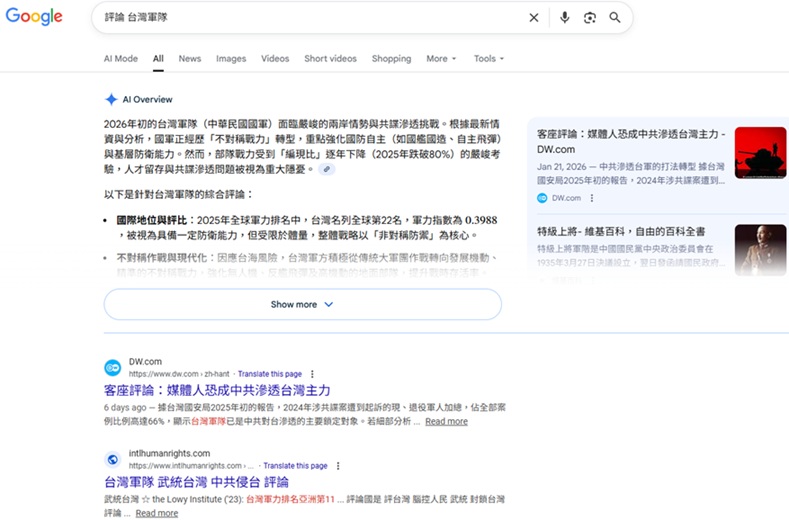Open the DW.com 客座評論 result title link
The image size is (789, 520).
(x=217, y=390)
